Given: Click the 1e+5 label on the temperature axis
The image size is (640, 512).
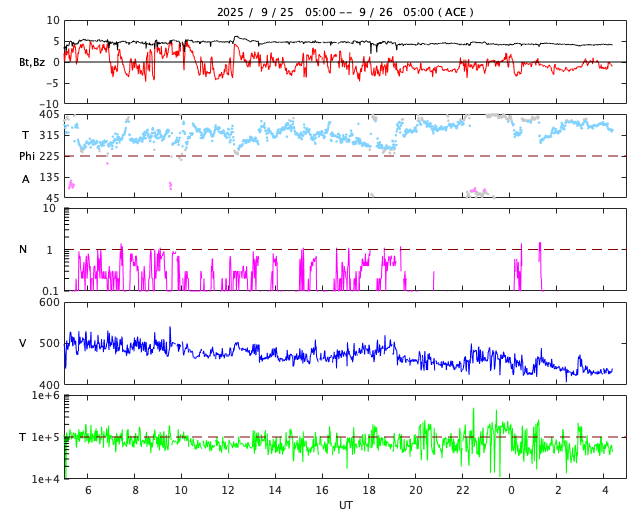Looking at the screenshot, I should click(46, 438).
